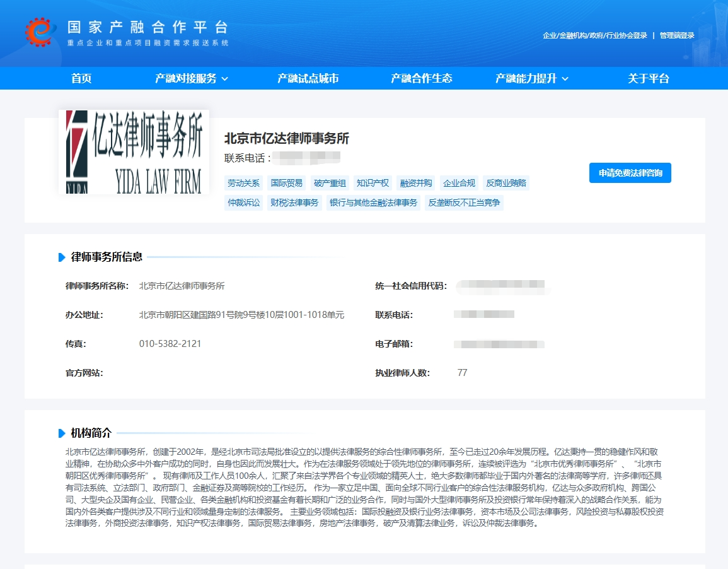
Task: Click the 国家产融合作平台 gear logo icon
Action: [41, 32]
